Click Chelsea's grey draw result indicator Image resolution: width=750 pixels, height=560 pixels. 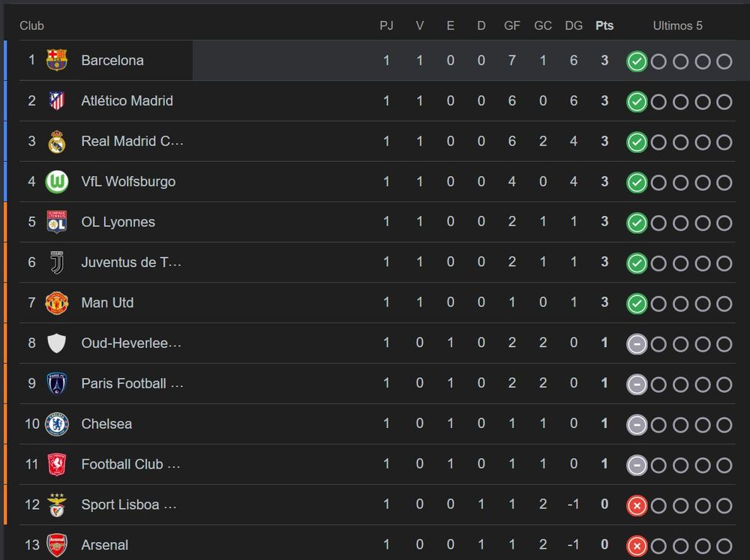(637, 424)
